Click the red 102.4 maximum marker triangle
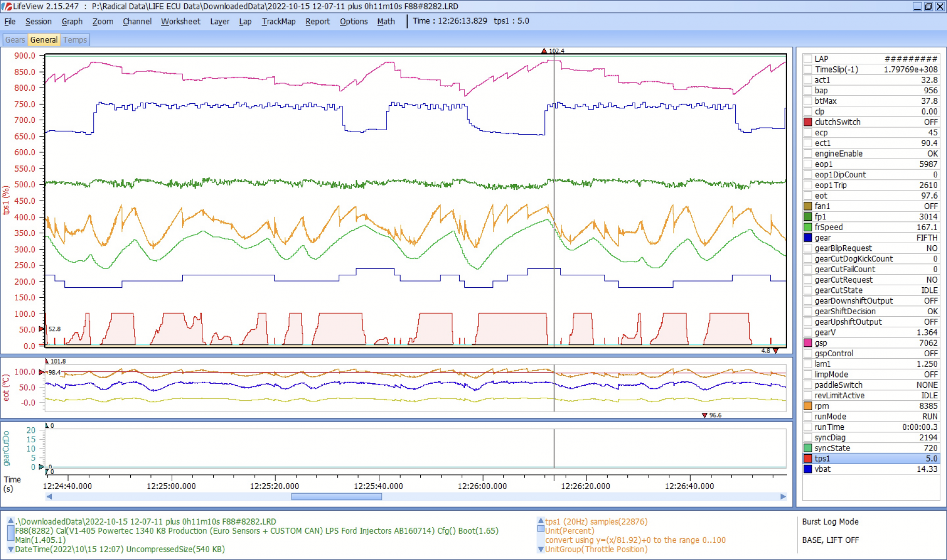The image size is (947, 560). click(544, 51)
